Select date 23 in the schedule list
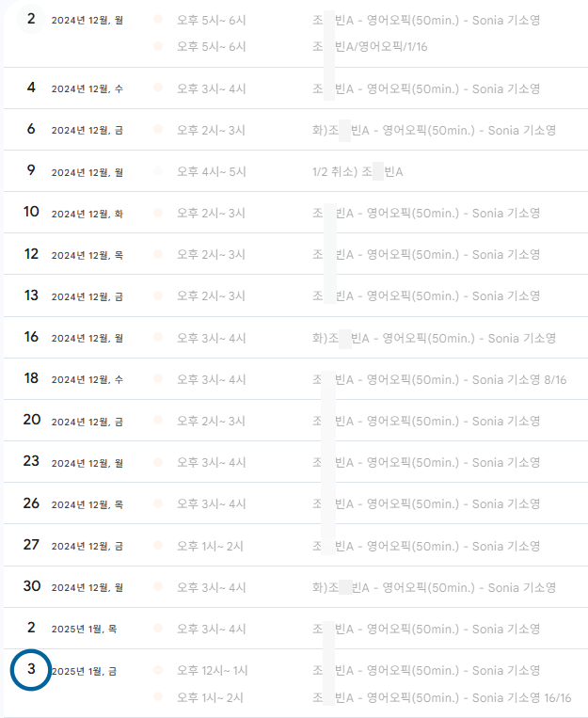The height and width of the screenshot is (718, 588). [x=31, y=461]
